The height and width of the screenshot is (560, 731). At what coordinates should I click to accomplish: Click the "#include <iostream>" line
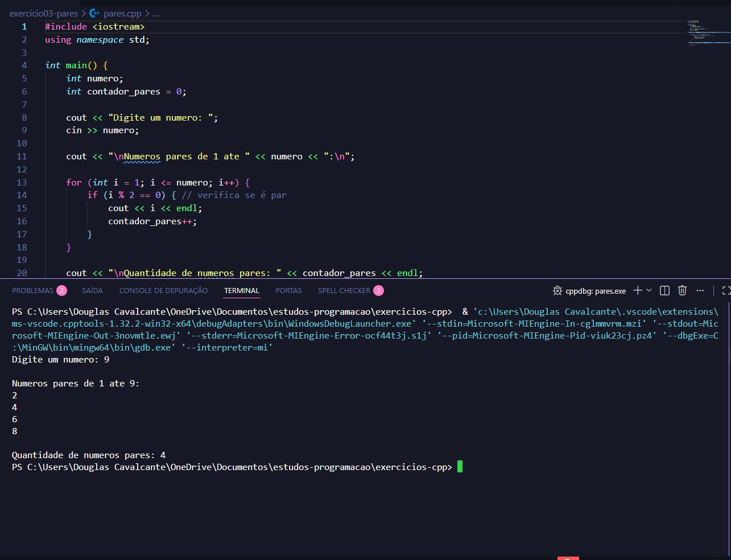[95, 27]
